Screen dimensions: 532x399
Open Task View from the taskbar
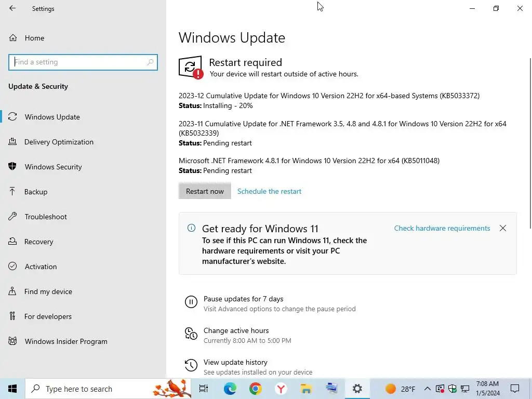tap(204, 389)
